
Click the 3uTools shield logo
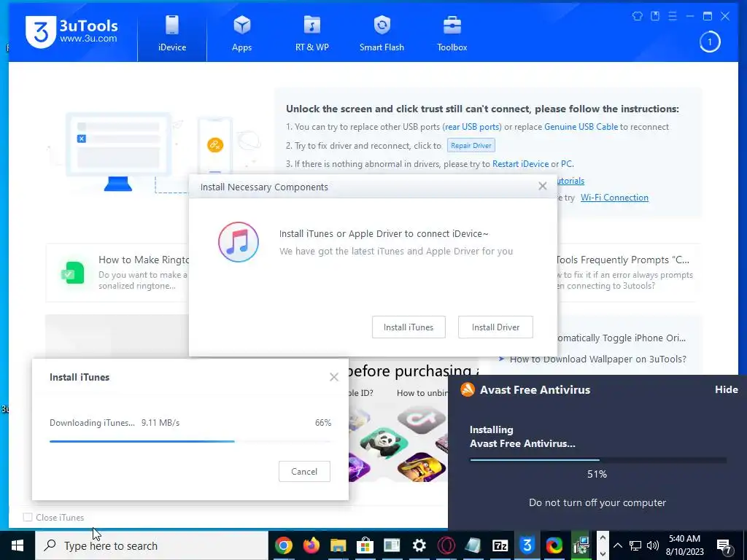(41, 32)
